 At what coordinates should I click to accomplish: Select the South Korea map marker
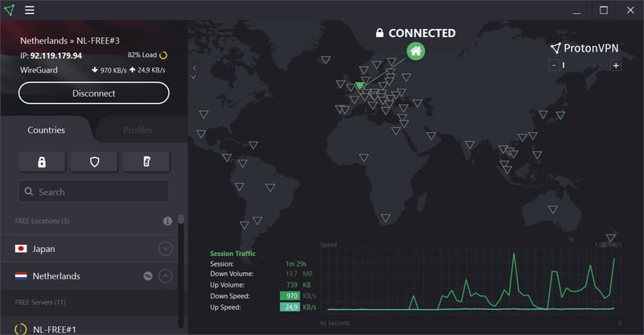coord(543,114)
